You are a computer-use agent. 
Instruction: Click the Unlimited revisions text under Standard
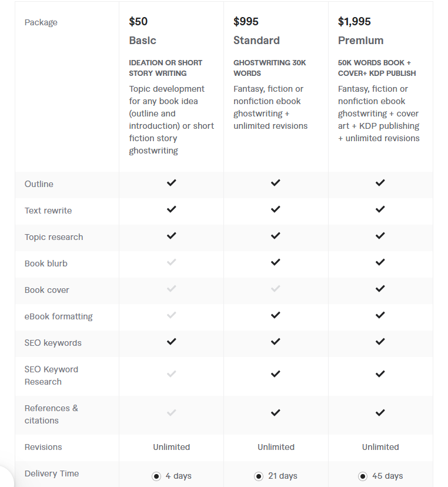276,447
